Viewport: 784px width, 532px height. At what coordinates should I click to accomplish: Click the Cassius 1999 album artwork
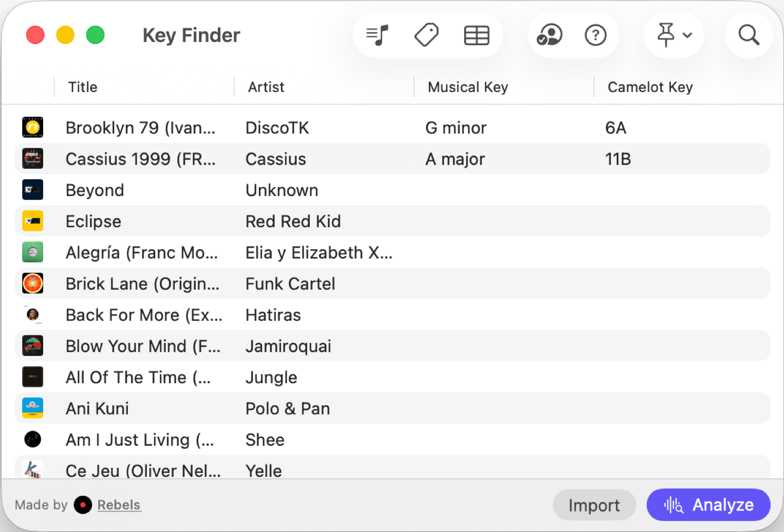33,159
